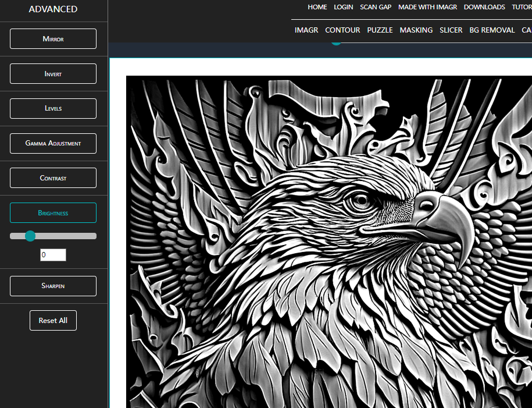Collapse the Brightness adjustment
The image size is (532, 408).
point(53,213)
